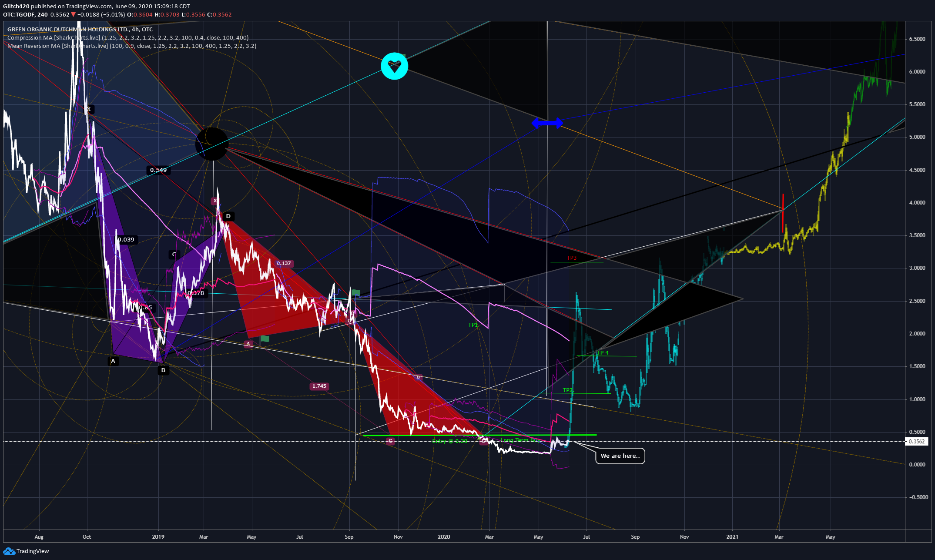The width and height of the screenshot is (935, 560).
Task: Click the 2019 time axis label
Action: pos(158,537)
